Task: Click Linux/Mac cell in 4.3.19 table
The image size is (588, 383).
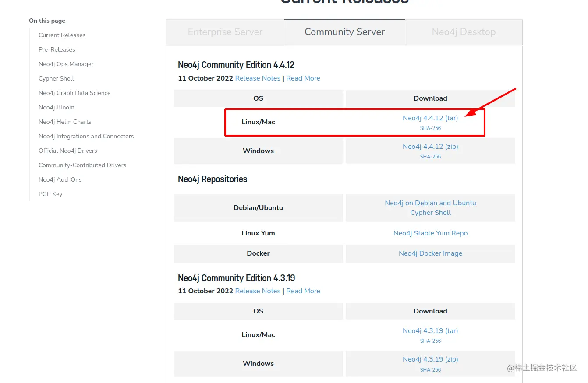Action: click(x=258, y=335)
